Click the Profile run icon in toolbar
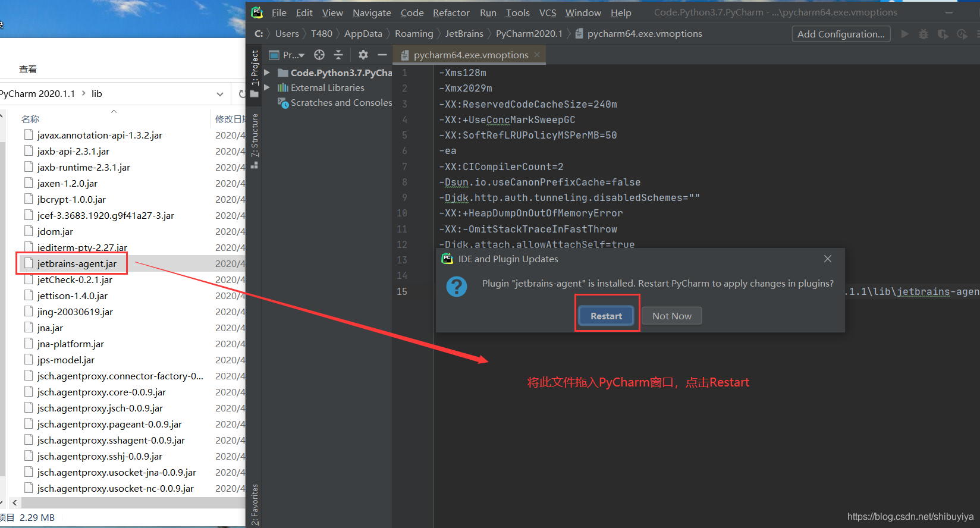The image size is (980, 528). [x=962, y=34]
